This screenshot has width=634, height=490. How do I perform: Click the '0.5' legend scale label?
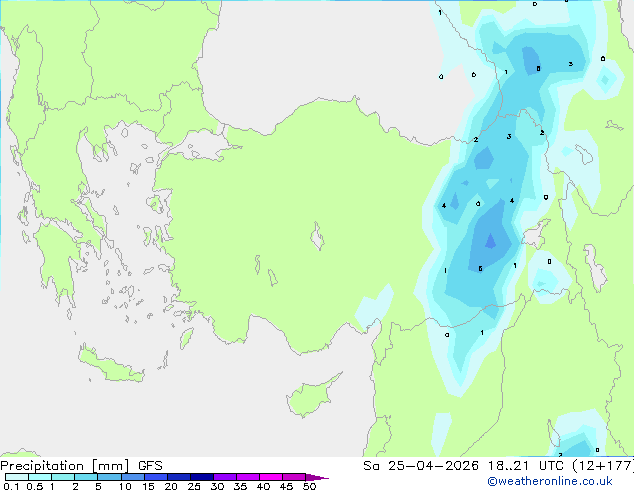[34, 486]
